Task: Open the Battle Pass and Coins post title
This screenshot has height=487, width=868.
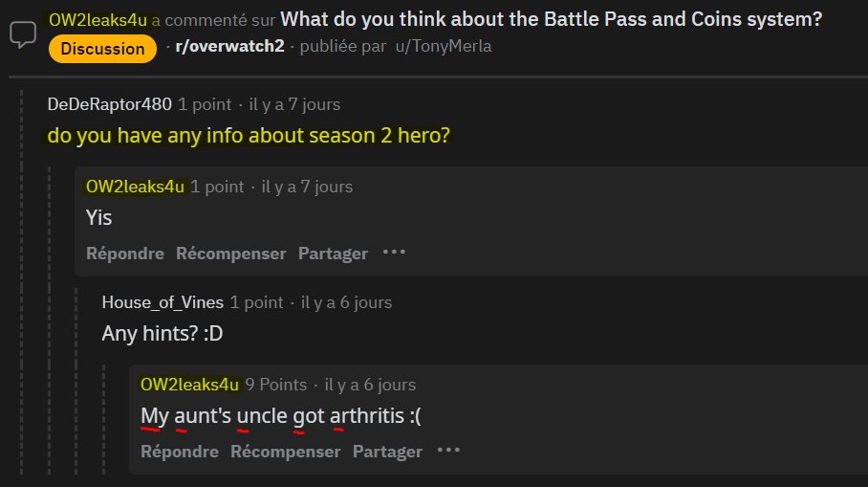Action: tap(551, 19)
